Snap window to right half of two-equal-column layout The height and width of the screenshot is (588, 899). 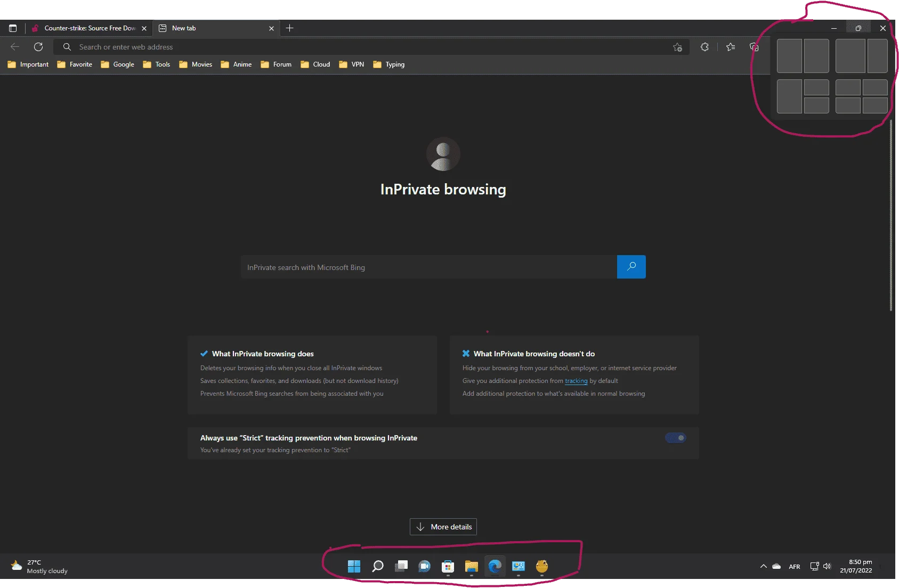pos(816,56)
